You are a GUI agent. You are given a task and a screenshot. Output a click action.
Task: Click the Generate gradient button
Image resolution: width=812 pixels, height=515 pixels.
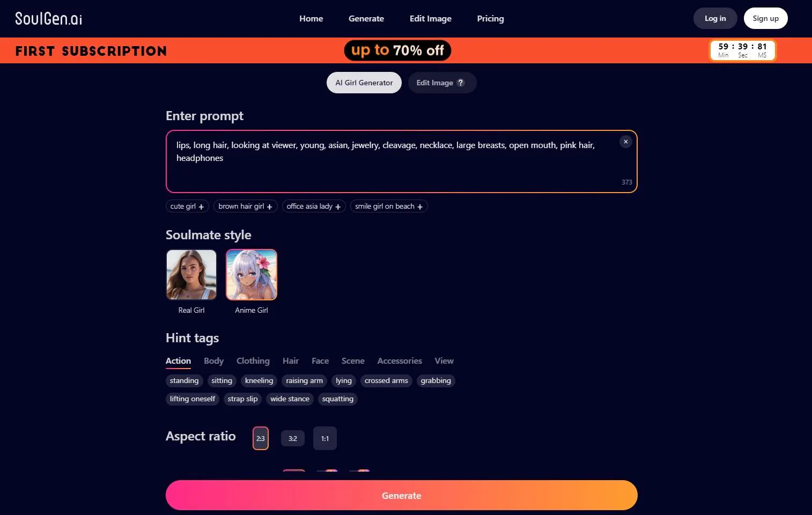[402, 495]
